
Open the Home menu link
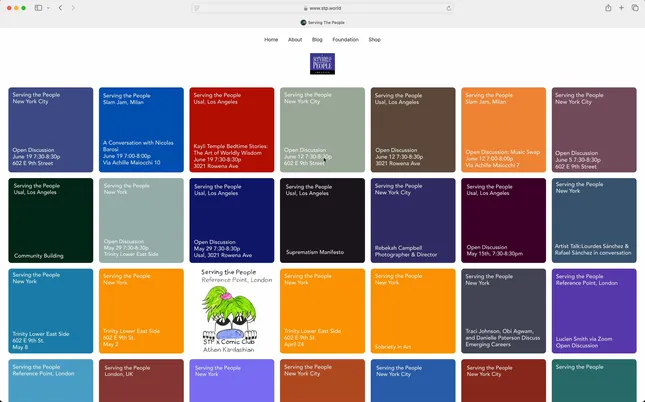coord(271,40)
